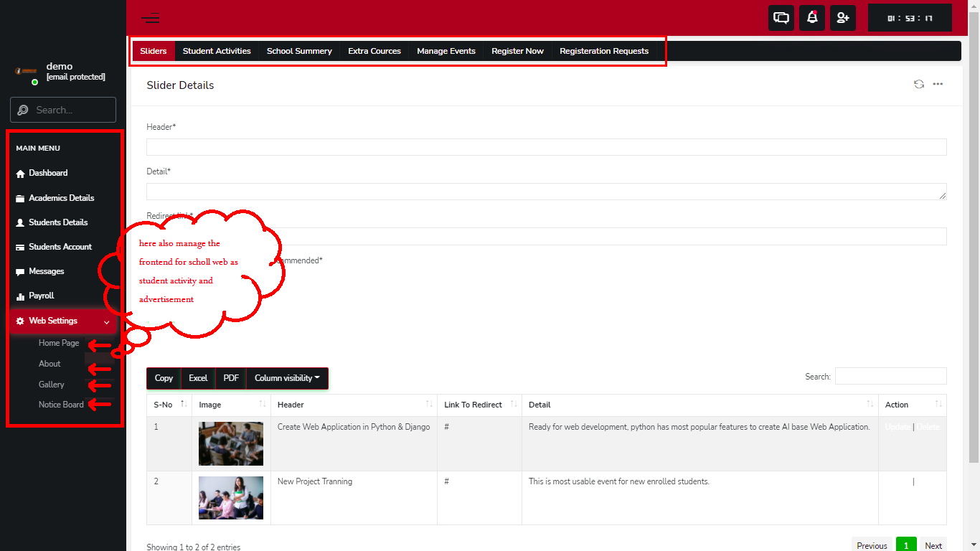Sort table by Action column arrows
The image size is (980, 551).
coord(938,405)
